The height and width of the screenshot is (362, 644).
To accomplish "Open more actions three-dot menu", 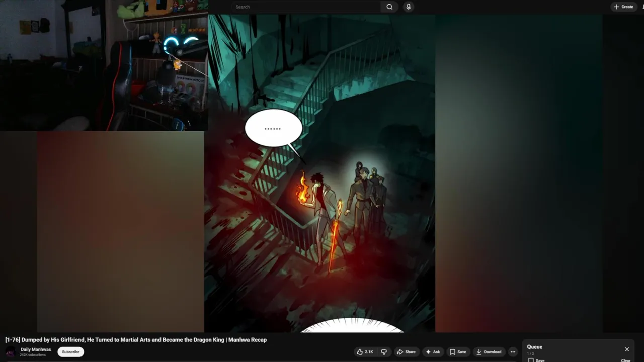I will (x=513, y=352).
